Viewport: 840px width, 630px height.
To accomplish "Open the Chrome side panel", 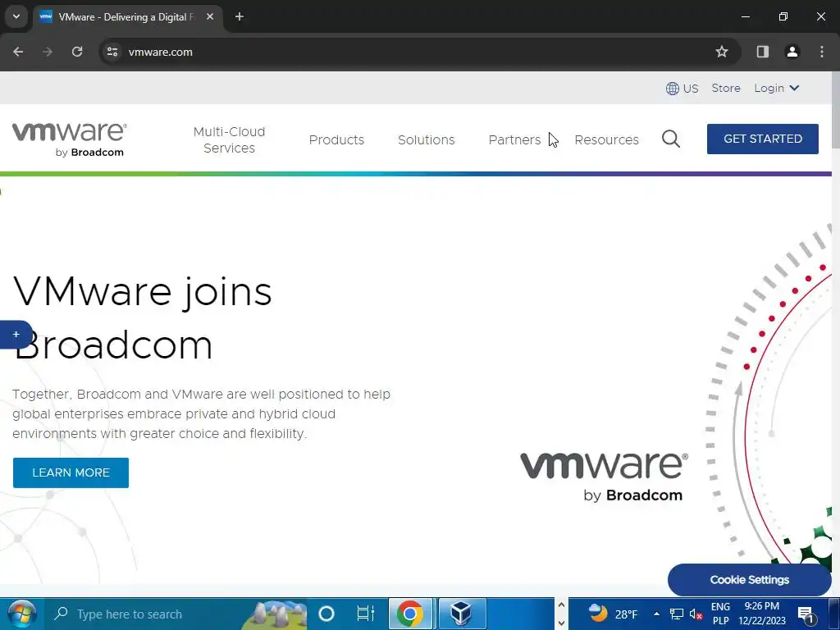I will 762,52.
